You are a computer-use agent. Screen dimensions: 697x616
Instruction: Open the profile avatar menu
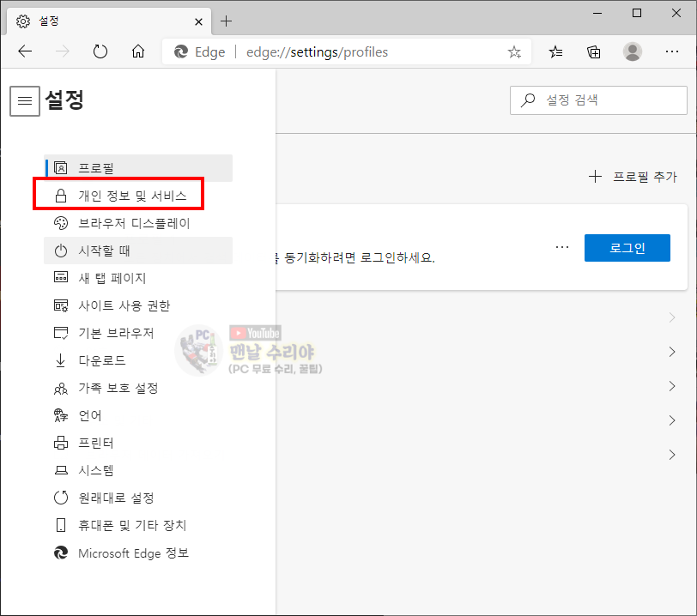pyautogui.click(x=632, y=51)
